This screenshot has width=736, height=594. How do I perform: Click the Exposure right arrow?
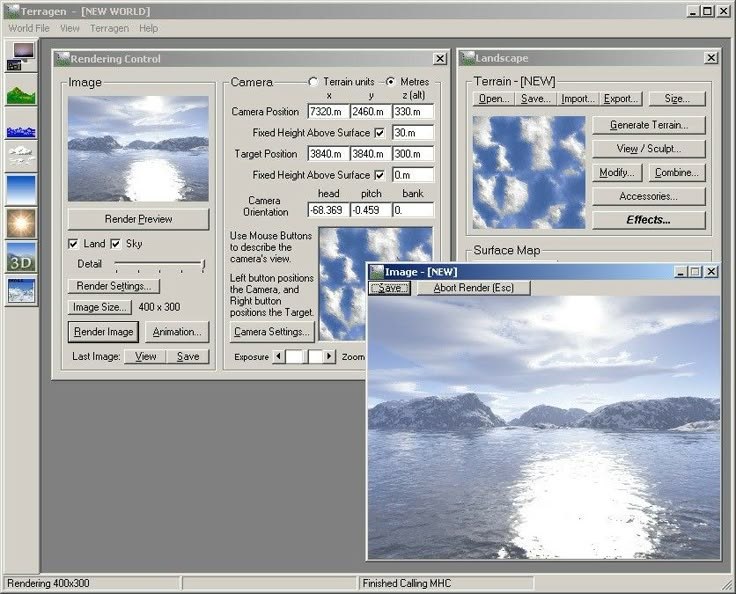[330, 356]
